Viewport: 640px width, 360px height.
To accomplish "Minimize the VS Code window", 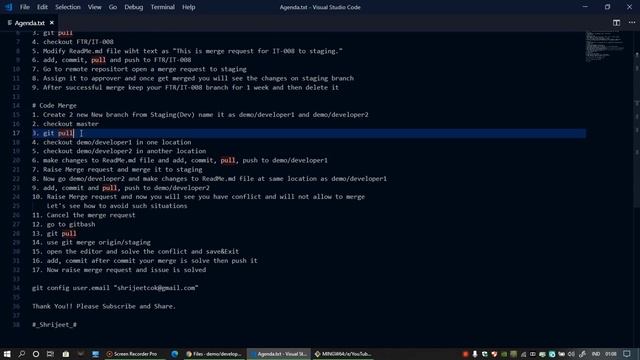I will click(x=585, y=7).
